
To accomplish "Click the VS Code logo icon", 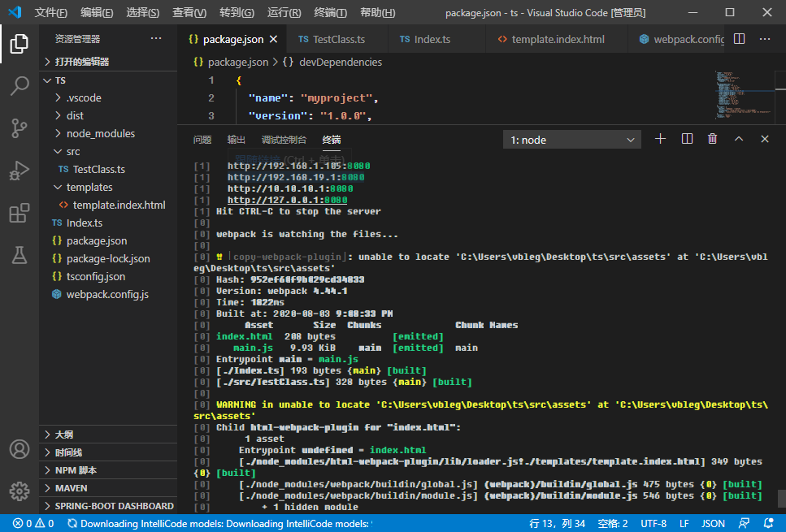I will click(15, 12).
